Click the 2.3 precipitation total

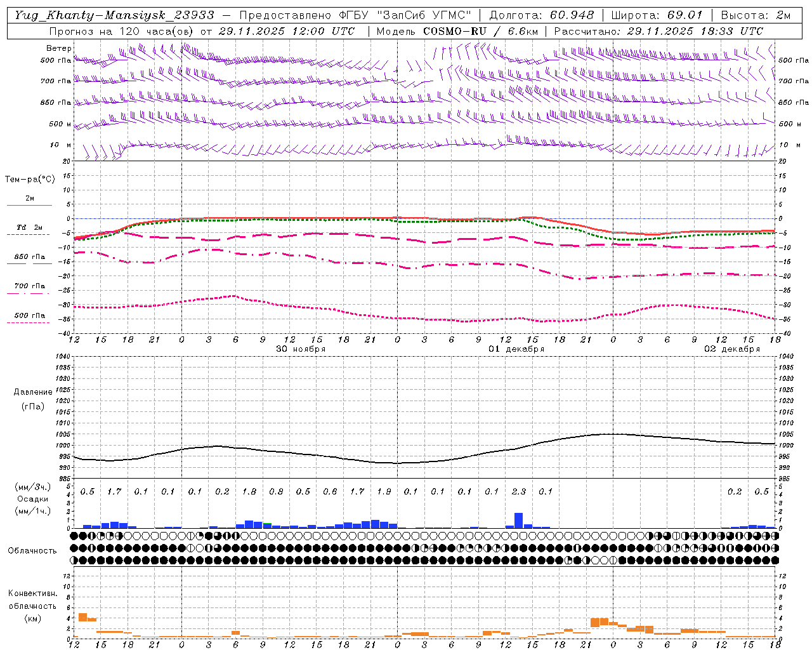[519, 491]
